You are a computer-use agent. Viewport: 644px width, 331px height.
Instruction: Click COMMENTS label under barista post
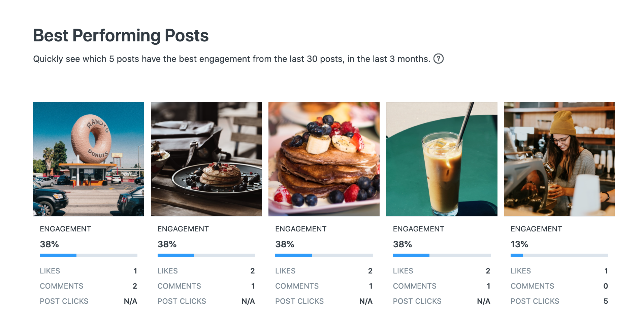(532, 286)
